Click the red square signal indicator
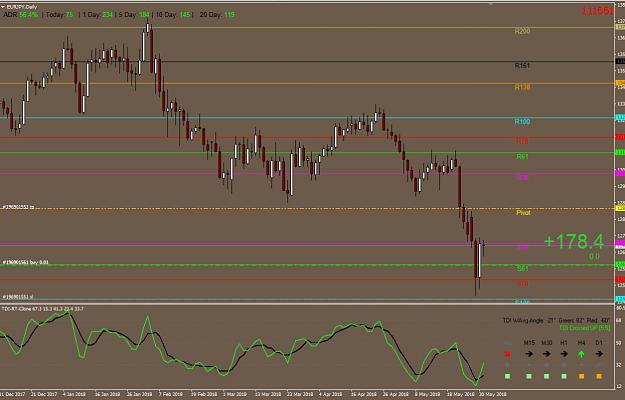Viewport: 625px width, 400px height. point(507,354)
